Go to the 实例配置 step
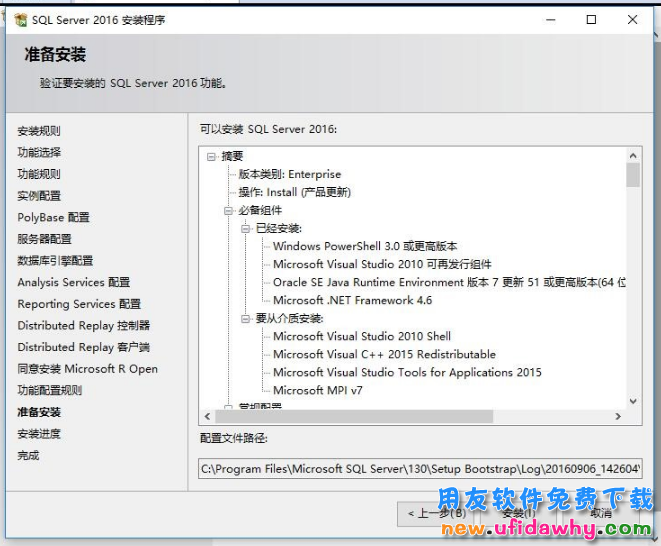This screenshot has width=661, height=546. click(x=39, y=195)
